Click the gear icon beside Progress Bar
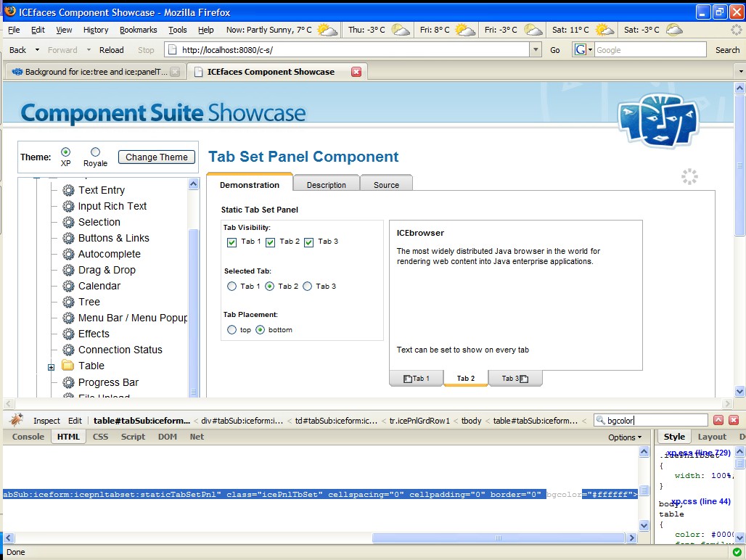Viewport: 746px width, 560px height. [68, 382]
